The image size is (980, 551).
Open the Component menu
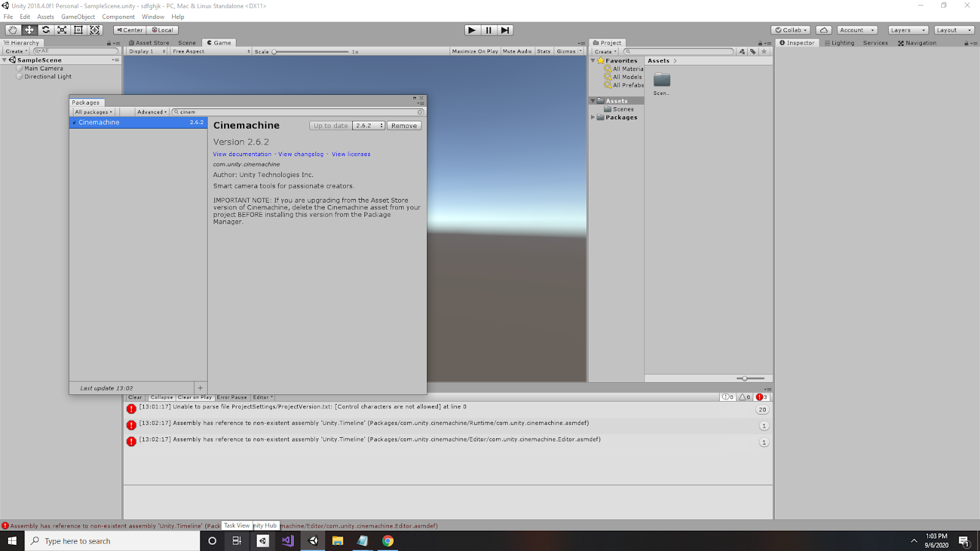click(x=118, y=17)
